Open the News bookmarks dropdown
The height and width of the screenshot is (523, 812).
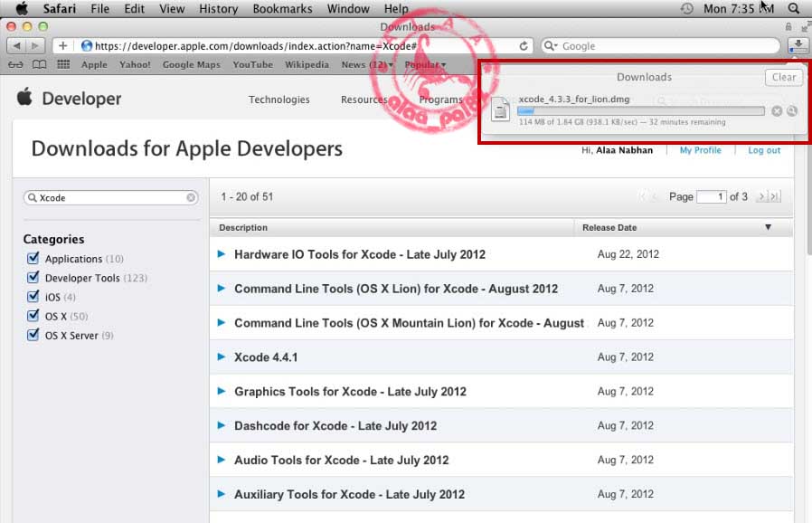[x=367, y=65]
